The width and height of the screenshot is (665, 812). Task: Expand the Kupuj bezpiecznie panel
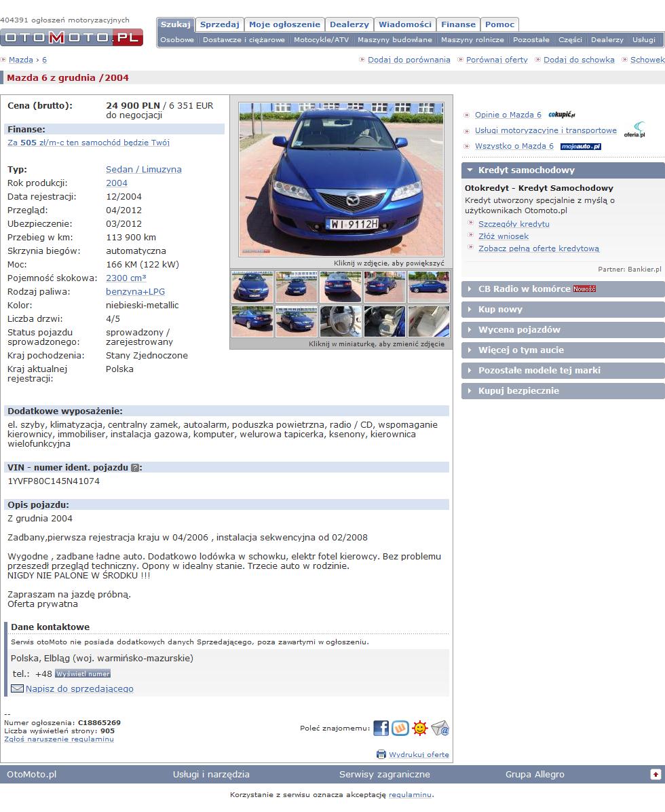pyautogui.click(x=563, y=391)
